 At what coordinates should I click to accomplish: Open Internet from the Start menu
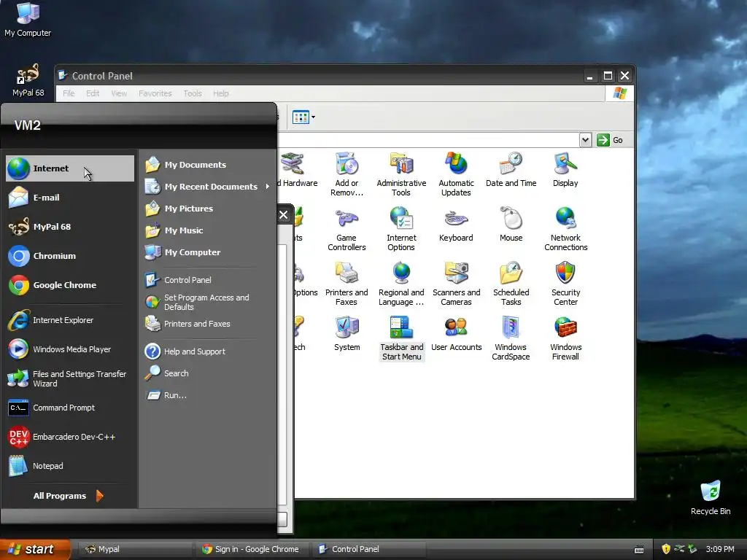69,168
